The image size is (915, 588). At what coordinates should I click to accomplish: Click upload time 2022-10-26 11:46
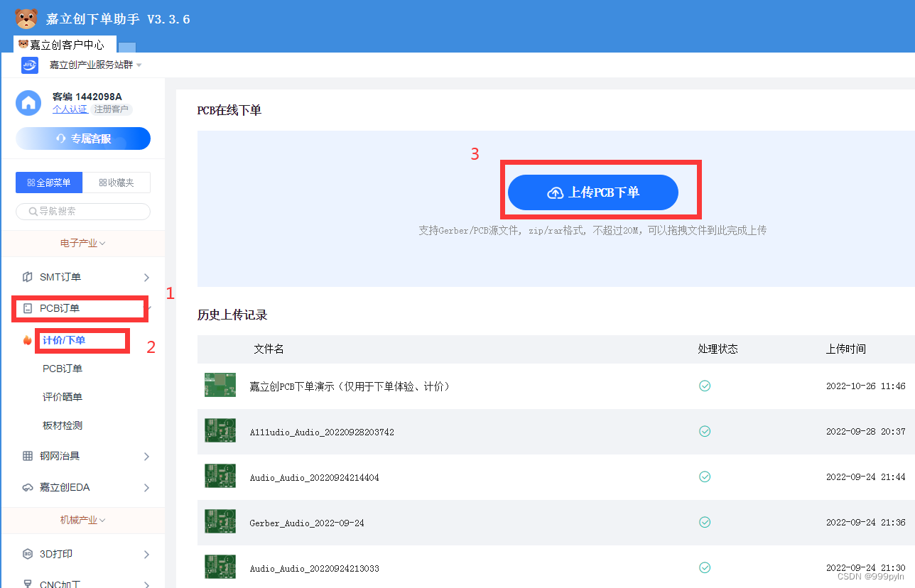click(865, 386)
